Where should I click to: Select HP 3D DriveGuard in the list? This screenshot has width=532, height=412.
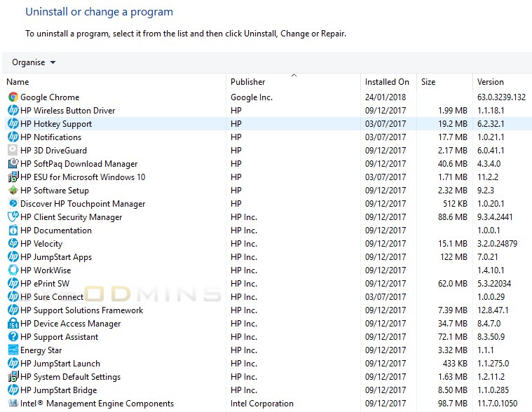click(x=53, y=150)
